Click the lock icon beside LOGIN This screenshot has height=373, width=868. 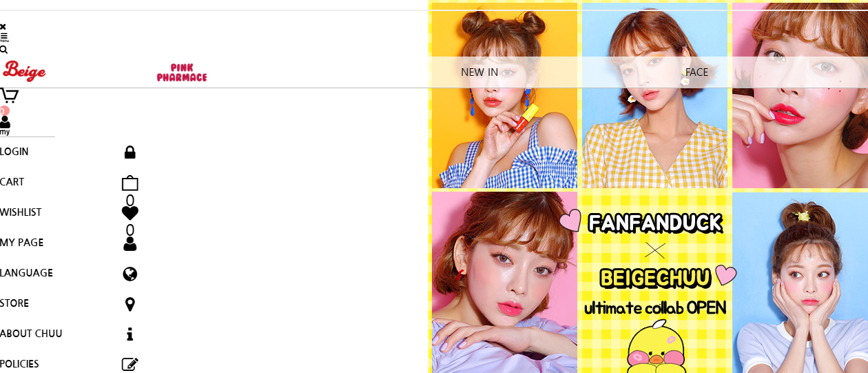tap(130, 152)
